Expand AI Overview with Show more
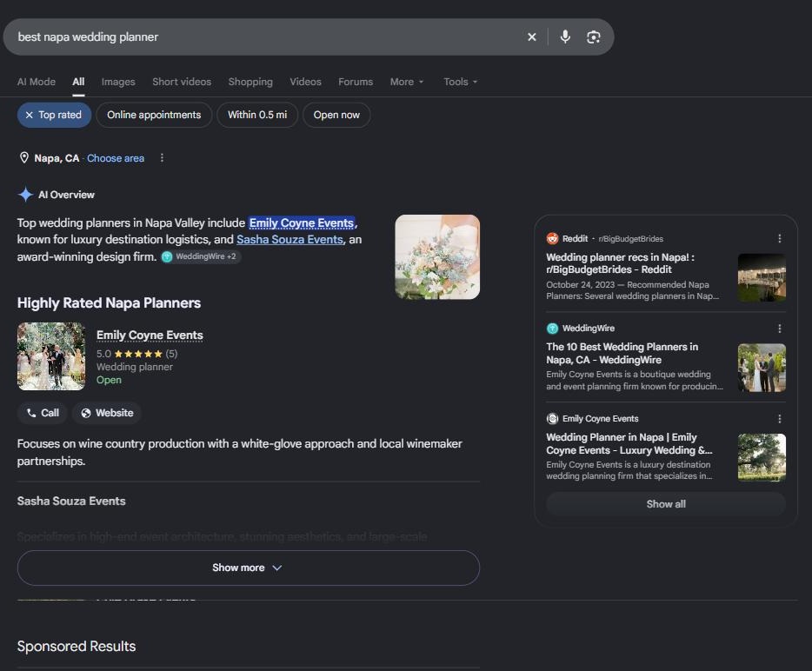 (x=248, y=568)
